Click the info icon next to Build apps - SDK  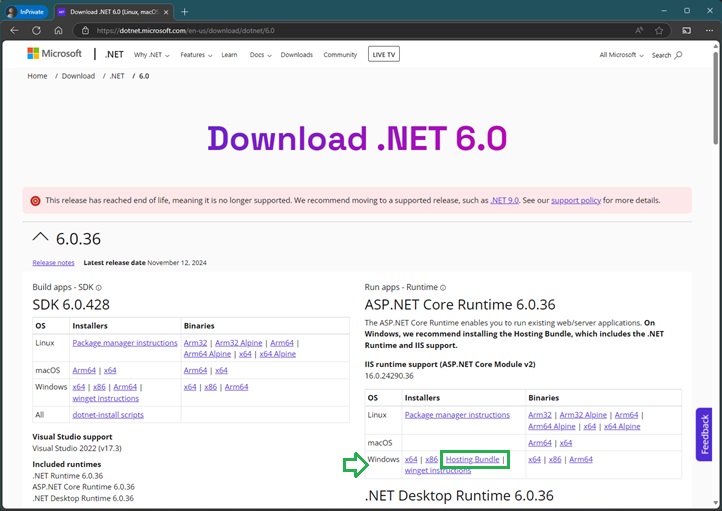[99, 288]
